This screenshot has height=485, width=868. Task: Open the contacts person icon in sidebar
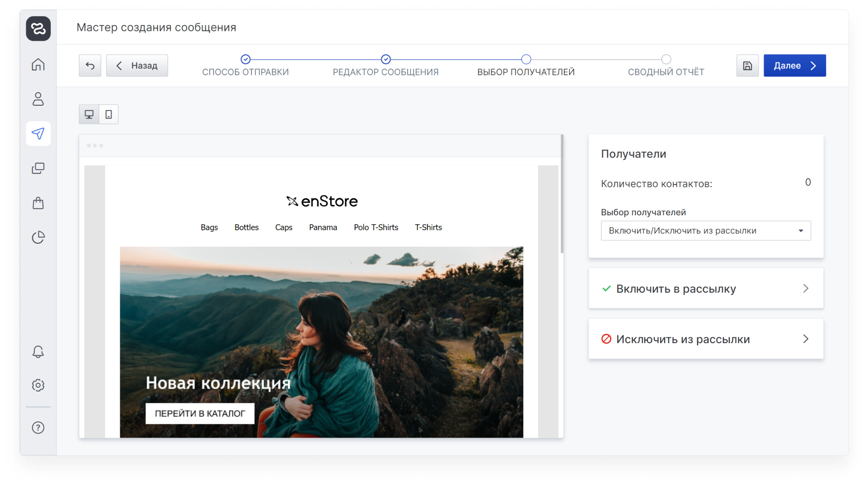point(38,99)
